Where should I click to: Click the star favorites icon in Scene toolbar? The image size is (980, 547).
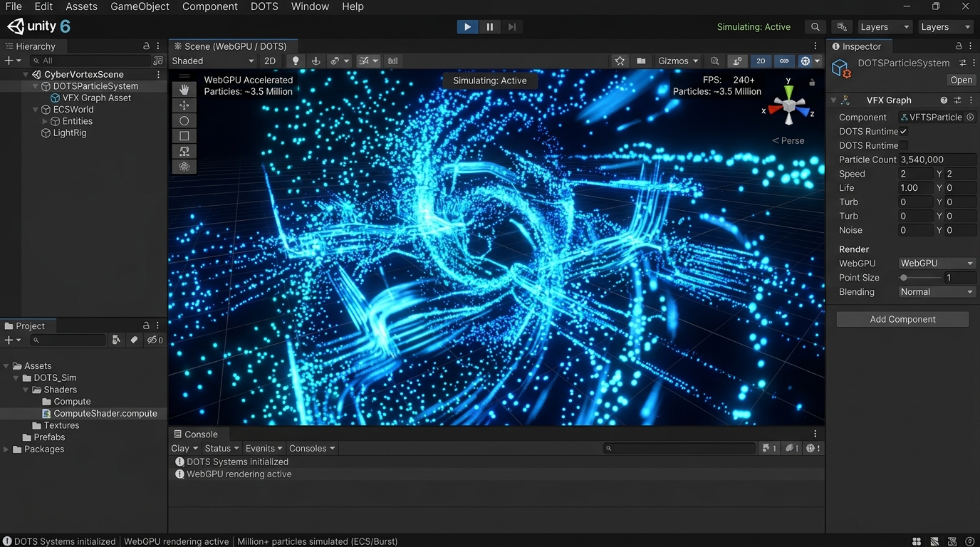[620, 61]
